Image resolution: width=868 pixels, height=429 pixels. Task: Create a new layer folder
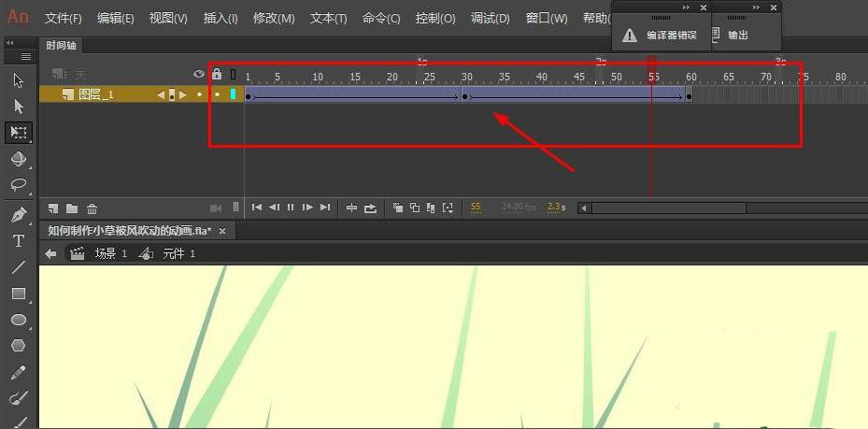pyautogui.click(x=72, y=207)
